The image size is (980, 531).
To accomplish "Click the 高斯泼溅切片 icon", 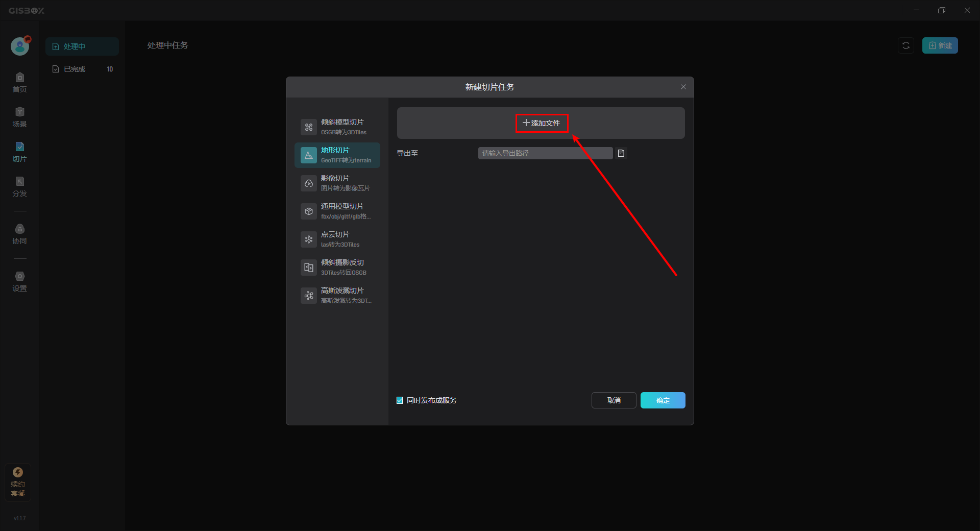I will tap(309, 296).
